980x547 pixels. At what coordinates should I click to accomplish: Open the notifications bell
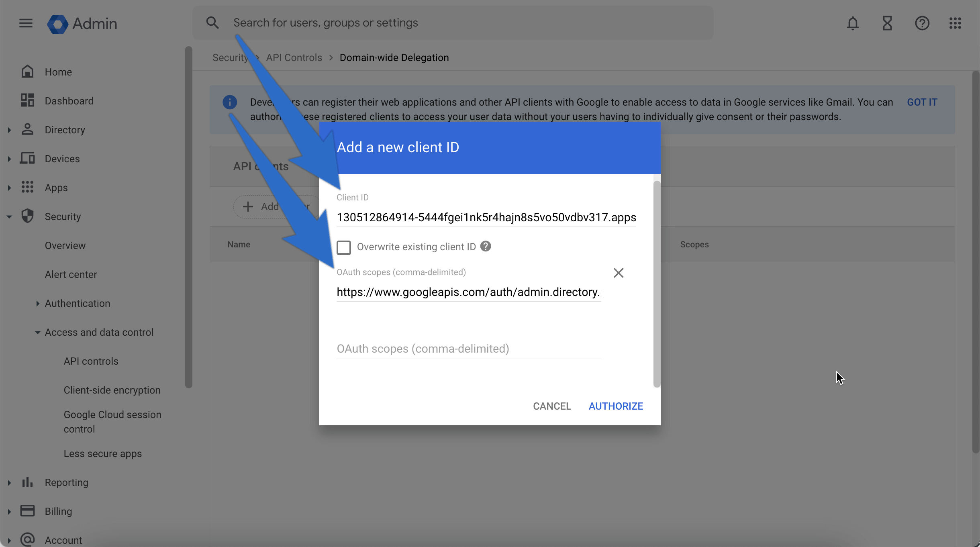pos(853,23)
